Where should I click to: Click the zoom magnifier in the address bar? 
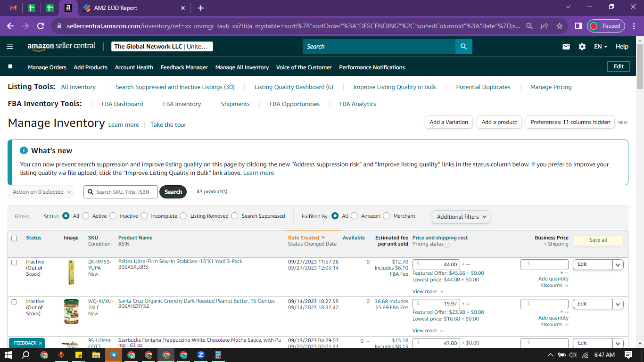pos(529,26)
